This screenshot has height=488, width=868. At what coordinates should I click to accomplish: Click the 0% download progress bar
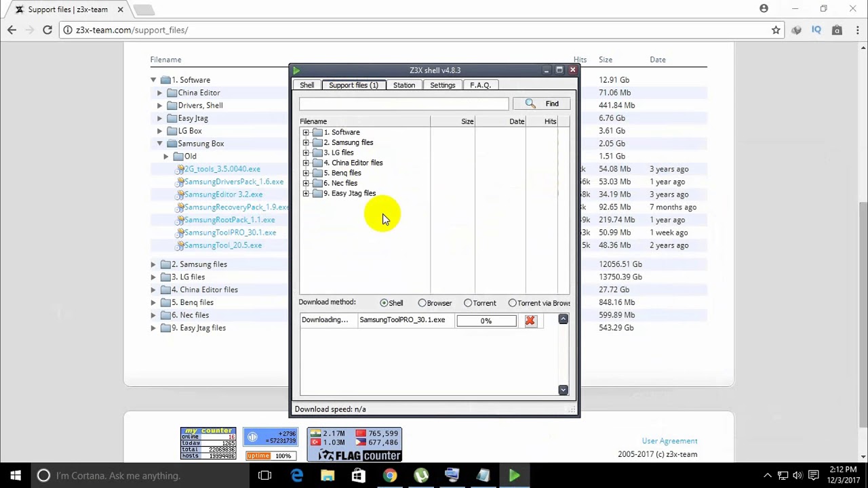pos(486,321)
